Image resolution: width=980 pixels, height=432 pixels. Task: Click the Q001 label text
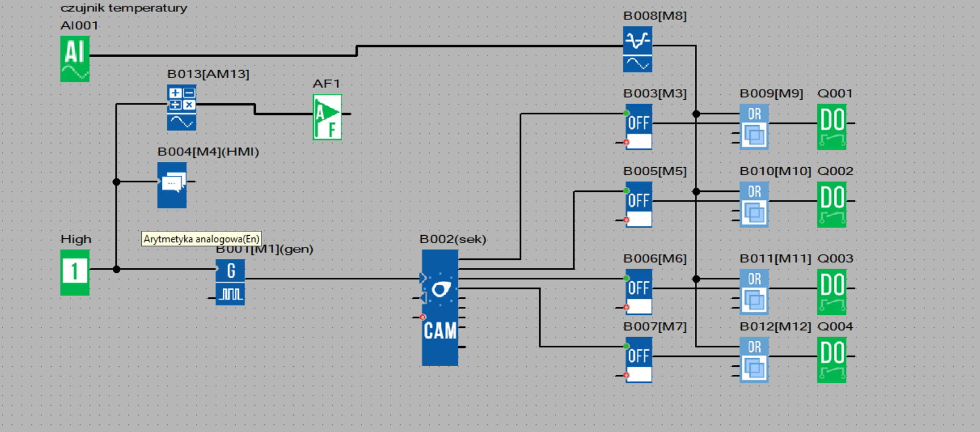pos(835,93)
